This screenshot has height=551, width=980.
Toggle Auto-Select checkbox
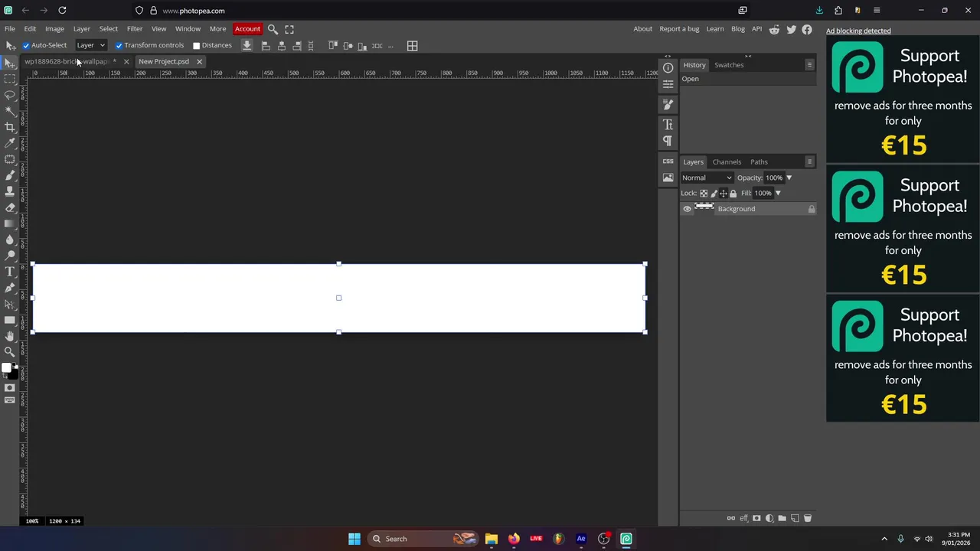26,46
